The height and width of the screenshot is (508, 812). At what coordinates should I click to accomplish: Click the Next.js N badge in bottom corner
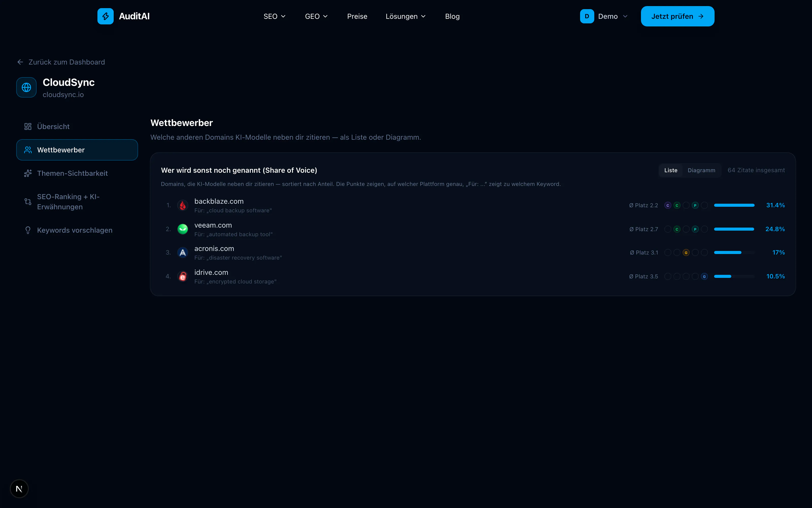(x=19, y=489)
